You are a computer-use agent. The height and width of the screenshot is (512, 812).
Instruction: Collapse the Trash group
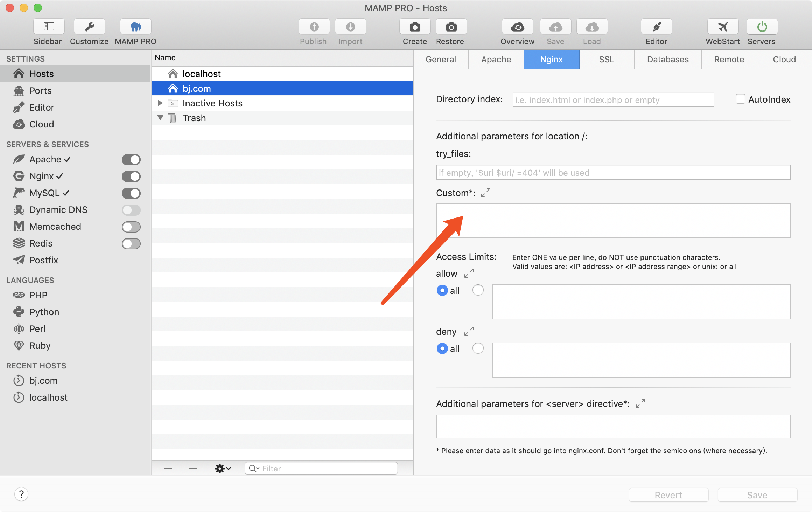[160, 118]
